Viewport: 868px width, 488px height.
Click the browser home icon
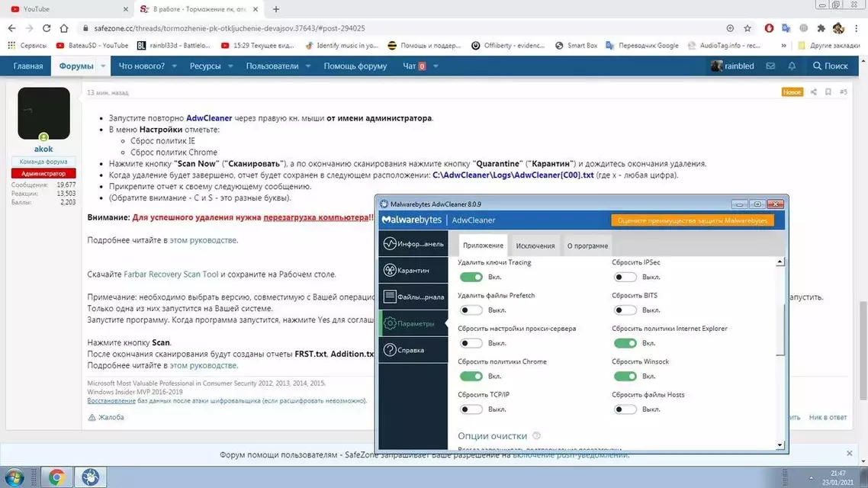(64, 28)
